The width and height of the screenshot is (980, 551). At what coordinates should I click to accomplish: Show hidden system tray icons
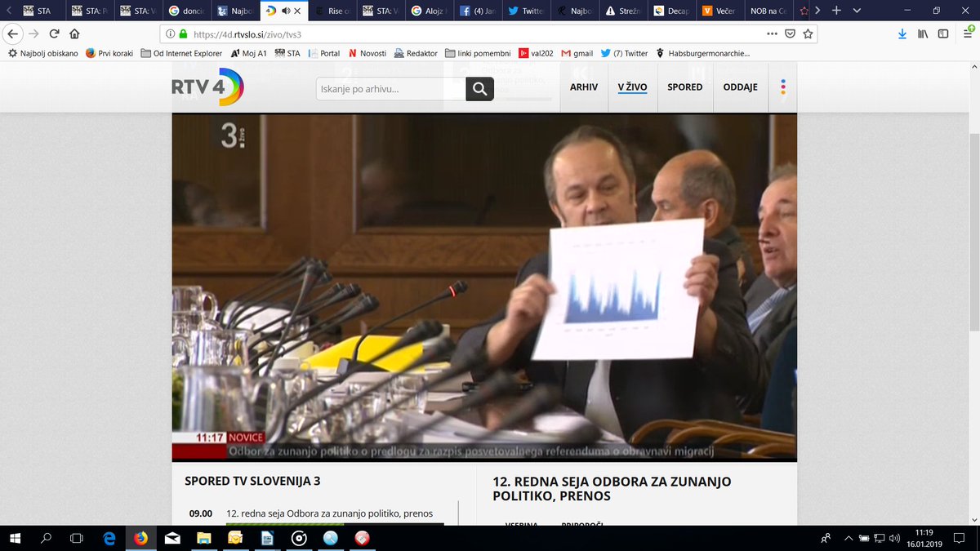click(x=849, y=538)
